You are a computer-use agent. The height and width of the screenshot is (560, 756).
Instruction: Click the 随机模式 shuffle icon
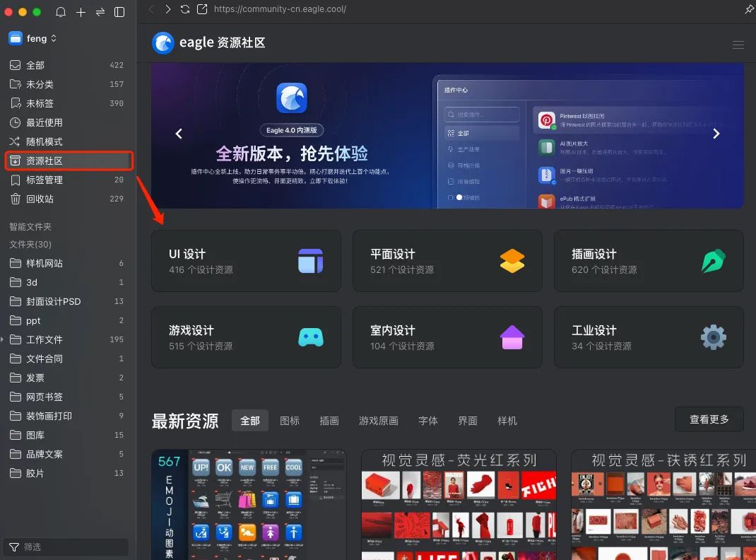tap(15, 142)
